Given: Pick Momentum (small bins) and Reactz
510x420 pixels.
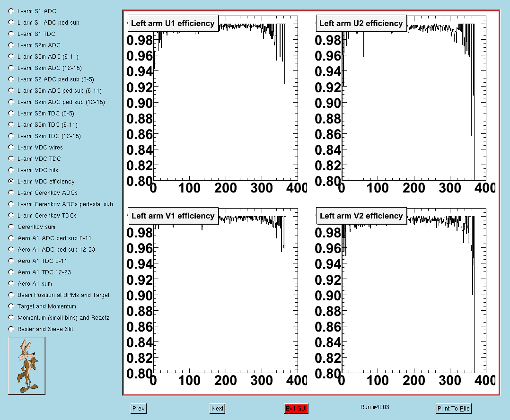Looking at the screenshot, I should click(11, 318).
